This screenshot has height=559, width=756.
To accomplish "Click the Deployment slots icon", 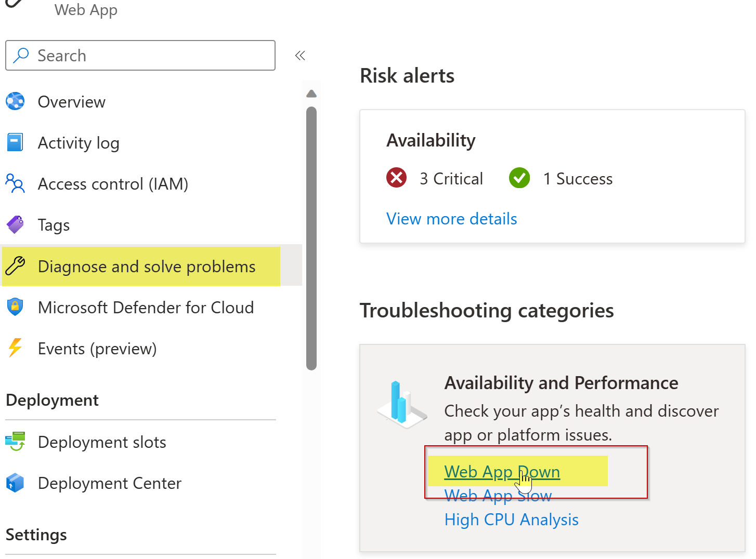I will coord(15,442).
